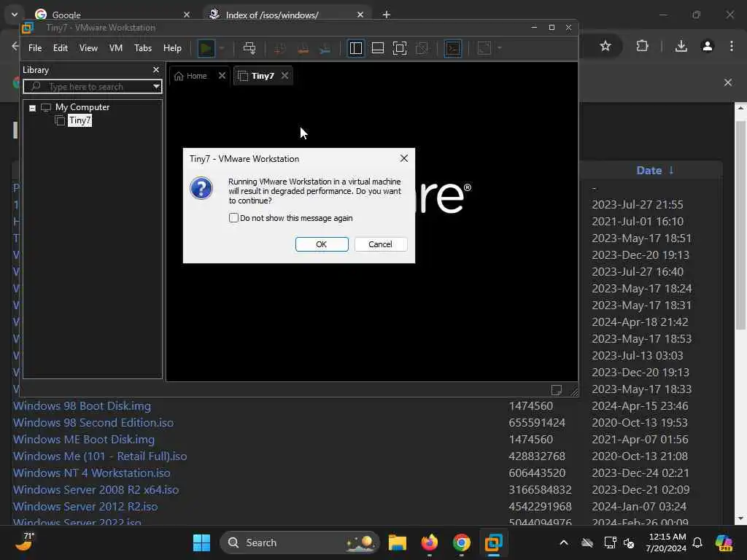This screenshot has height=560, width=747.
Task: Open Chrome extensions puzzle icon
Action: 642,46
